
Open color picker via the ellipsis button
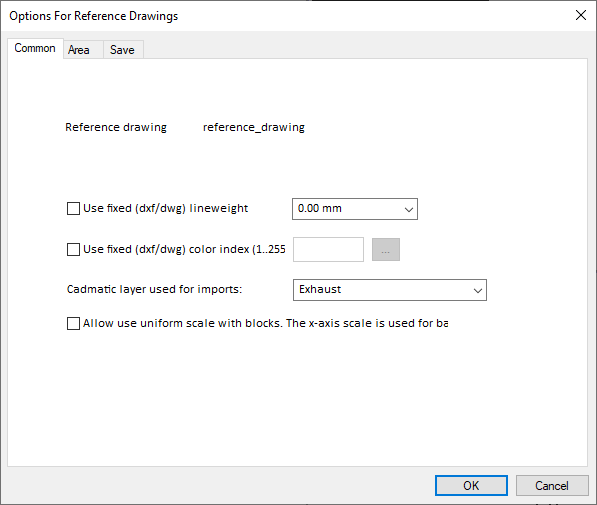coord(386,249)
